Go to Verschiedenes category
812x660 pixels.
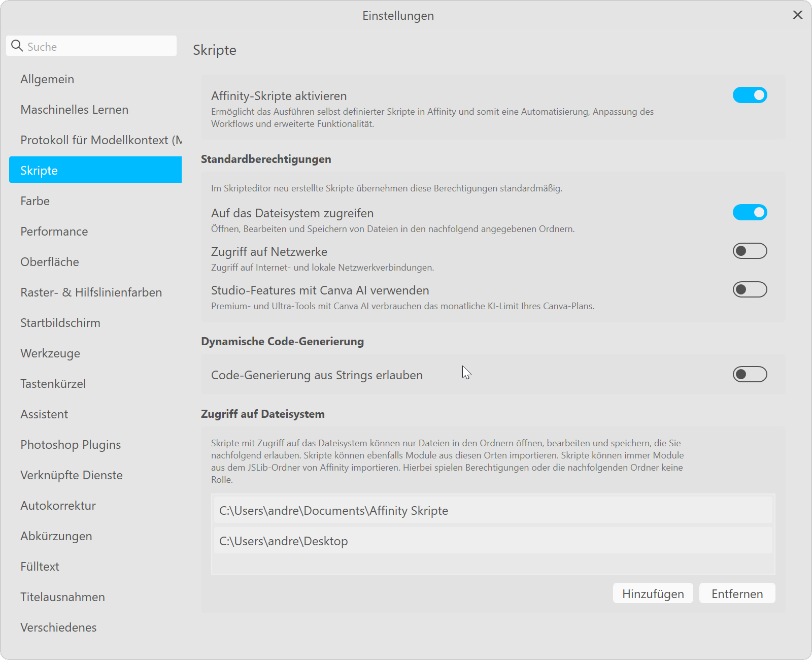pyautogui.click(x=95, y=628)
